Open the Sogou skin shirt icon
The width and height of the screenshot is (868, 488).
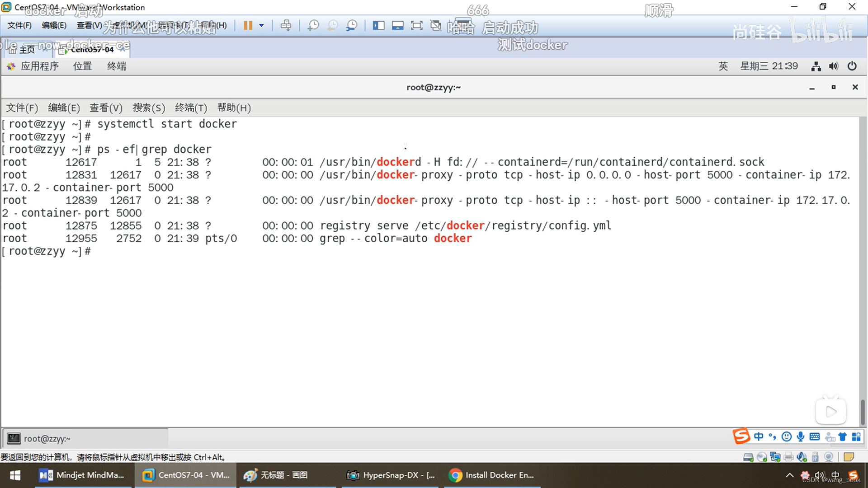[x=843, y=436]
